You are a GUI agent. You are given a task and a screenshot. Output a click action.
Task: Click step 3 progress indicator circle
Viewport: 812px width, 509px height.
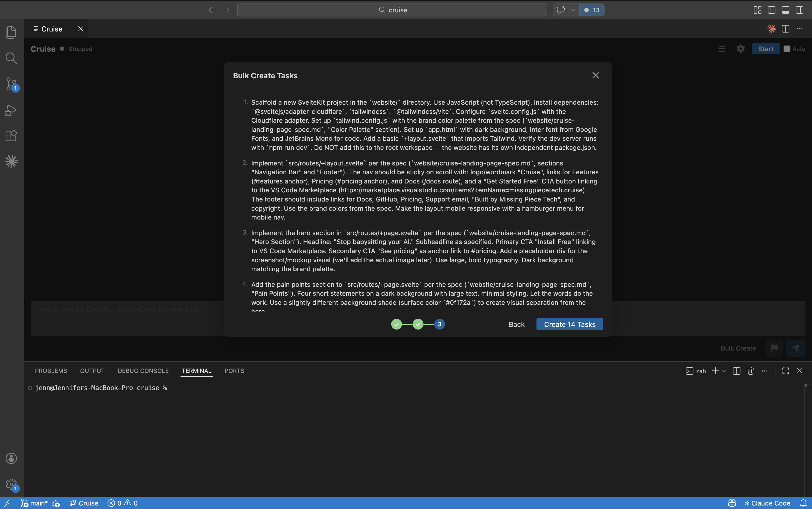pyautogui.click(x=439, y=324)
